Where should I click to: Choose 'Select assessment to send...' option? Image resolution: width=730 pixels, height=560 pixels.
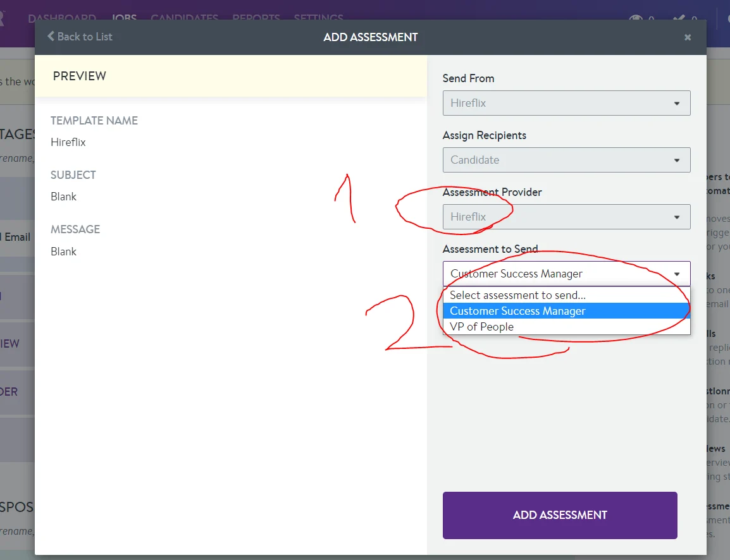coord(566,295)
